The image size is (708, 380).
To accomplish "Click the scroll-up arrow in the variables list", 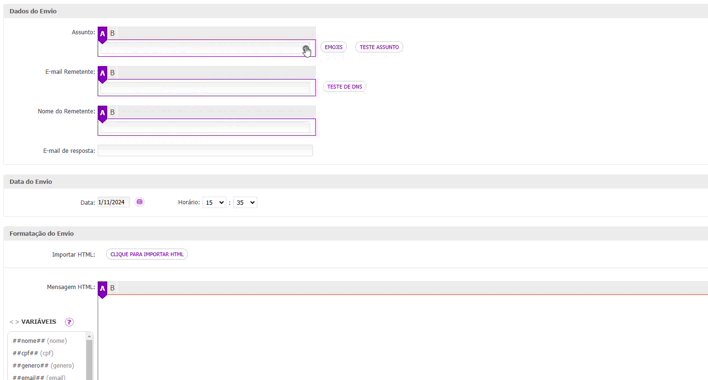I will click(x=89, y=336).
